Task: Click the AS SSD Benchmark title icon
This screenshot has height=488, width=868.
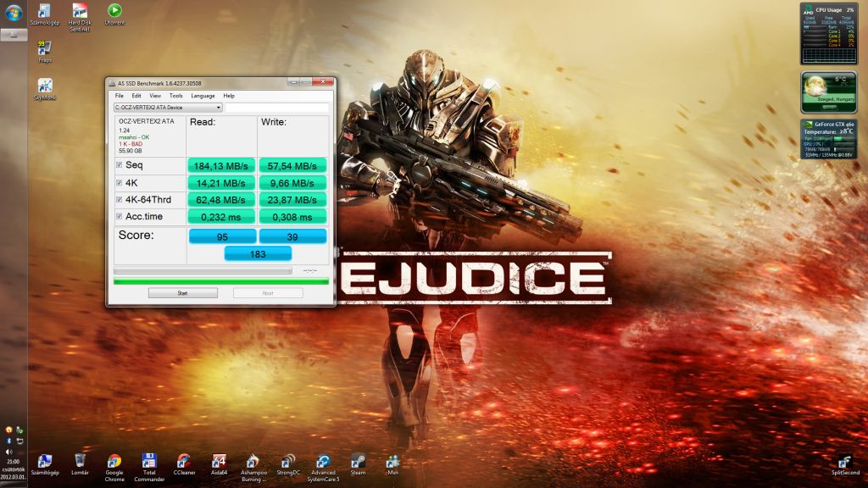Action: click(112, 83)
